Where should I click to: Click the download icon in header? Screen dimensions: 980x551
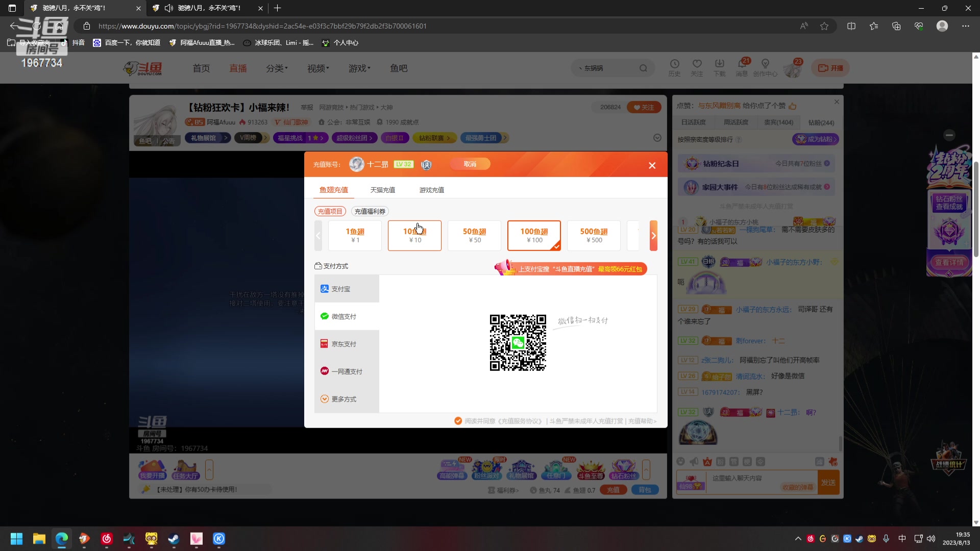[719, 64]
